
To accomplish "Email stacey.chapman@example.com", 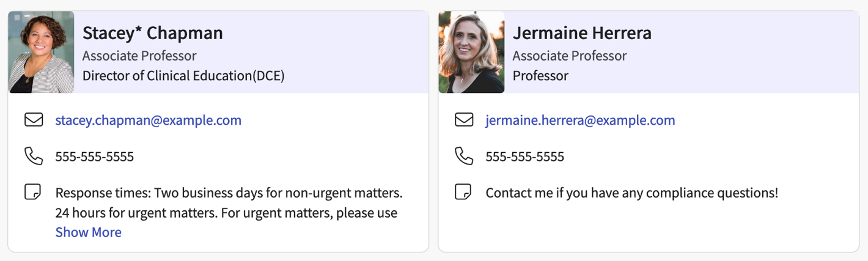I will tap(148, 120).
